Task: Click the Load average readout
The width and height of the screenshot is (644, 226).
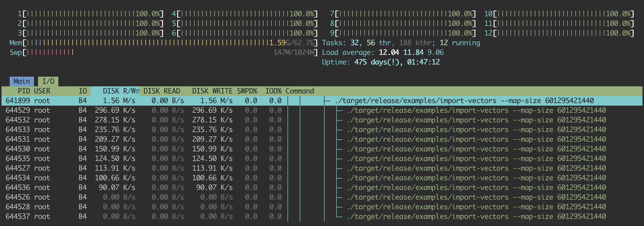Action: click(x=383, y=53)
